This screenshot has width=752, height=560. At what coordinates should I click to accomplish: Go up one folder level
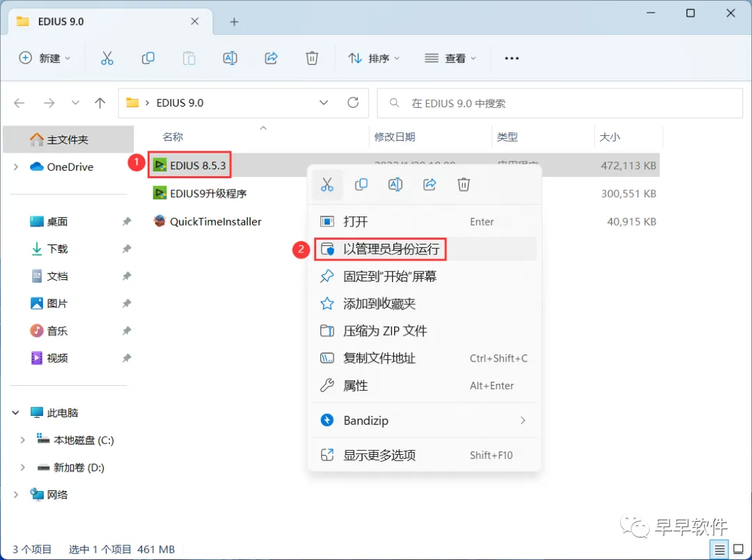pyautogui.click(x=100, y=102)
